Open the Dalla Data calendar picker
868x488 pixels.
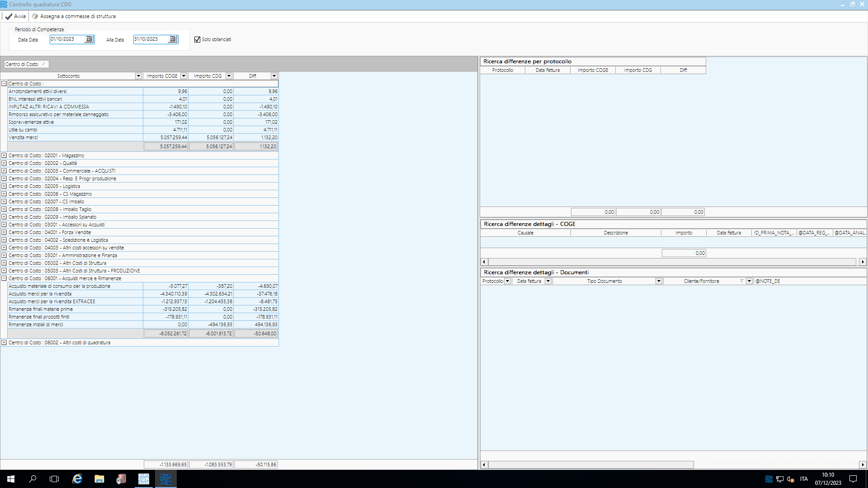(89, 39)
